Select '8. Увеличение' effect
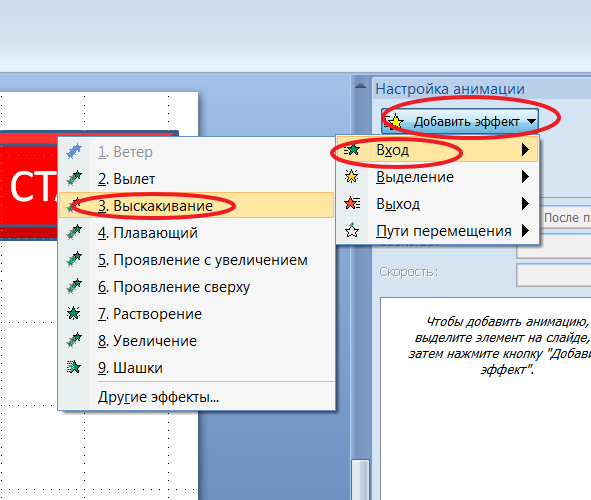Viewport: 591px width, 500px height. tap(197, 341)
